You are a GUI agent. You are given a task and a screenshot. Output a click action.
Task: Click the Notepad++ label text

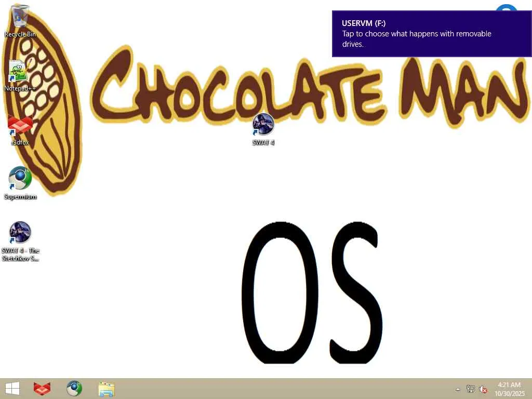coord(20,88)
